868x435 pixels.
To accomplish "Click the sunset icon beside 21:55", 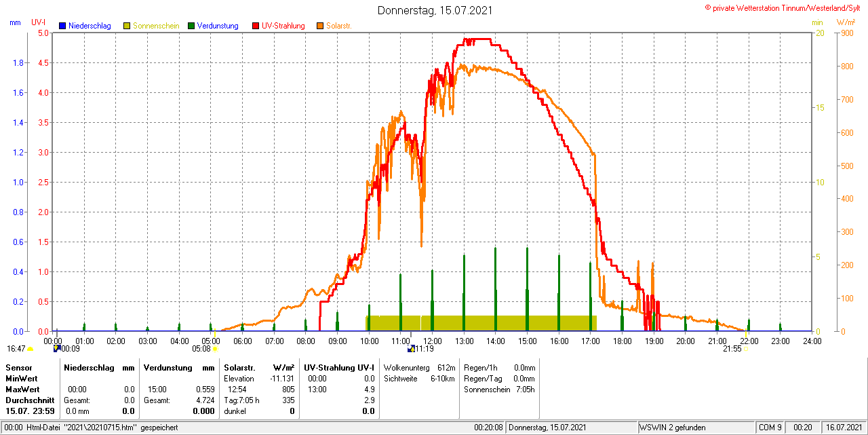I will [x=745, y=349].
